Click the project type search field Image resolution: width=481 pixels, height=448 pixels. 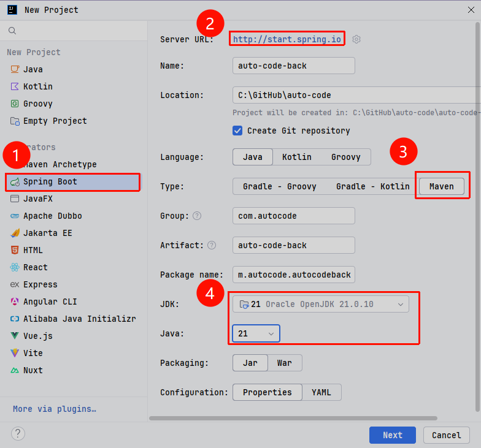[x=74, y=31]
